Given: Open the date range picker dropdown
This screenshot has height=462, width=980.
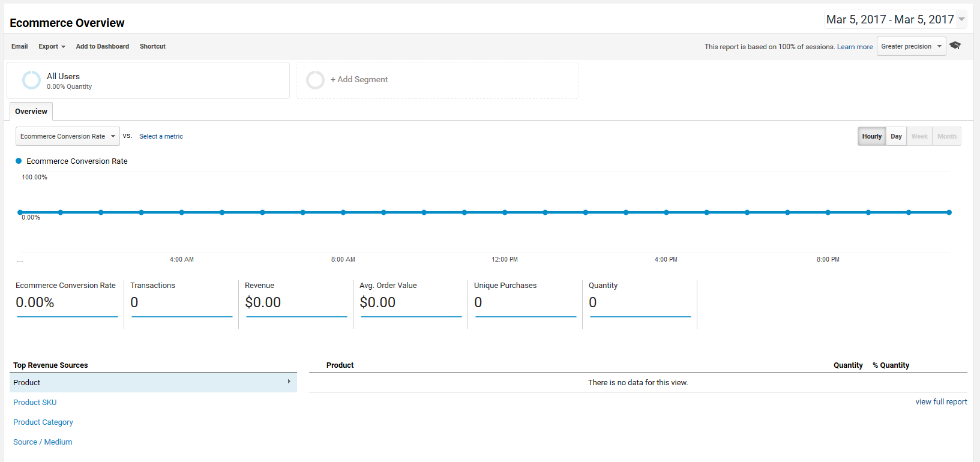Looking at the screenshot, I should pyautogui.click(x=895, y=20).
